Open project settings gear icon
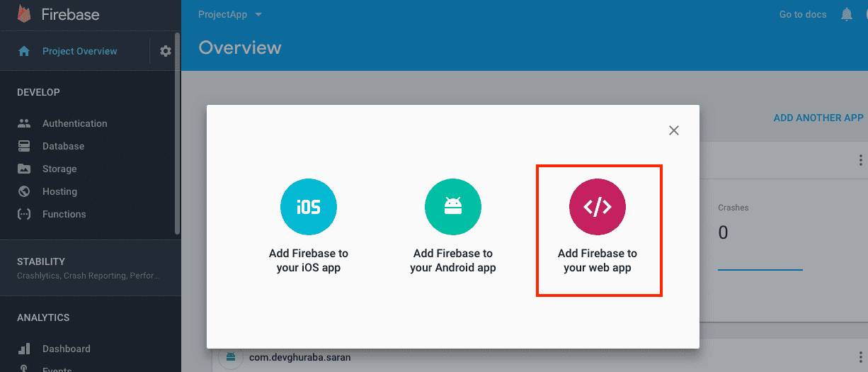The height and width of the screenshot is (372, 868). tap(166, 51)
